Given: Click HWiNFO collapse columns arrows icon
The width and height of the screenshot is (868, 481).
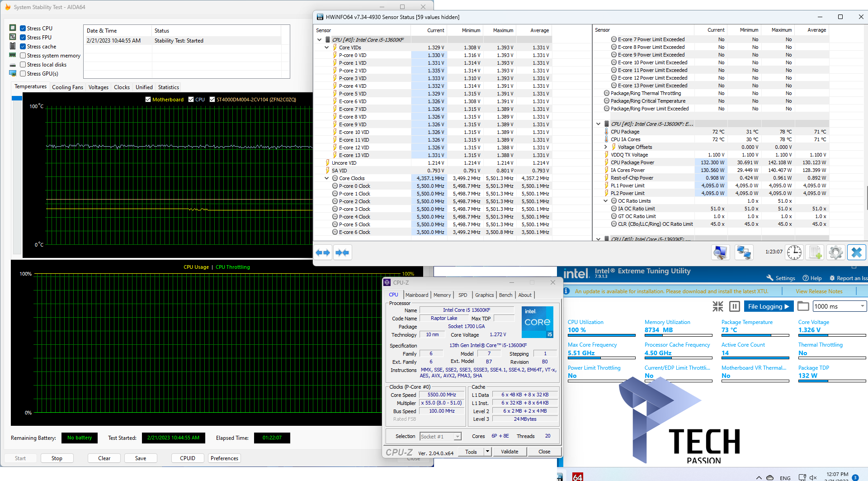Looking at the screenshot, I should pyautogui.click(x=342, y=252).
